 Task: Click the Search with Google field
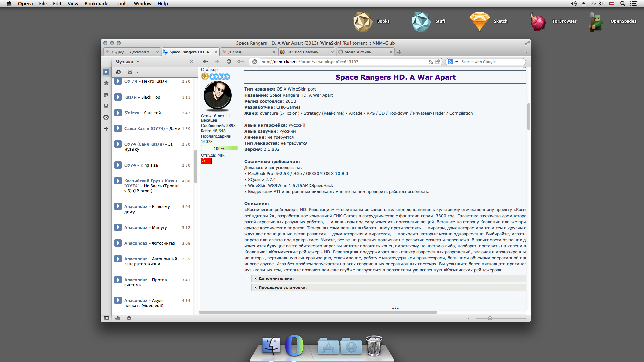(491, 62)
